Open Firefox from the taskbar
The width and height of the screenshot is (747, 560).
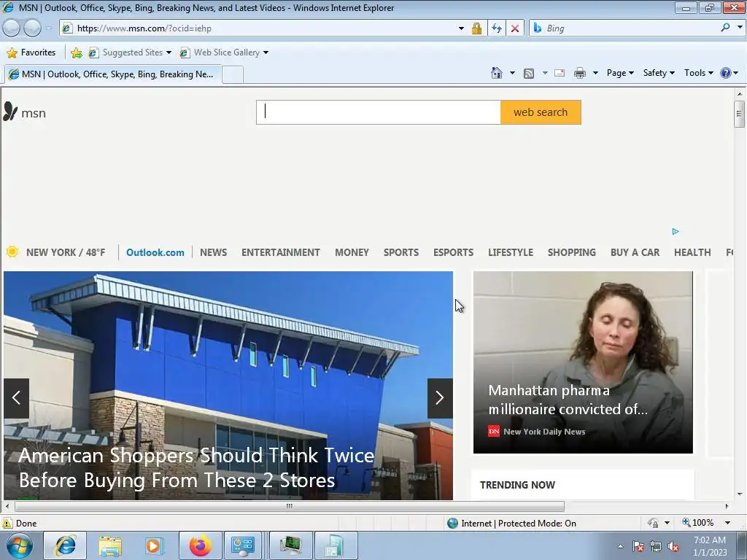pos(200,545)
